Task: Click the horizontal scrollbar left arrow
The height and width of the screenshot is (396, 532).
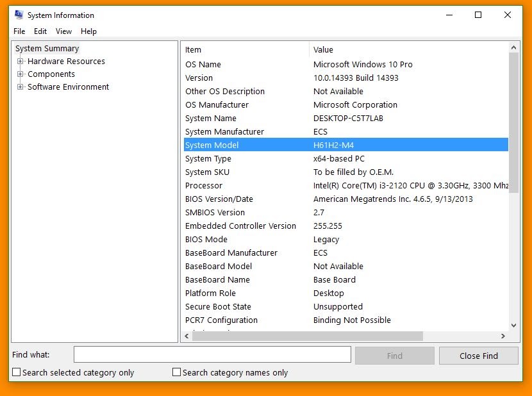Action: tap(187, 336)
